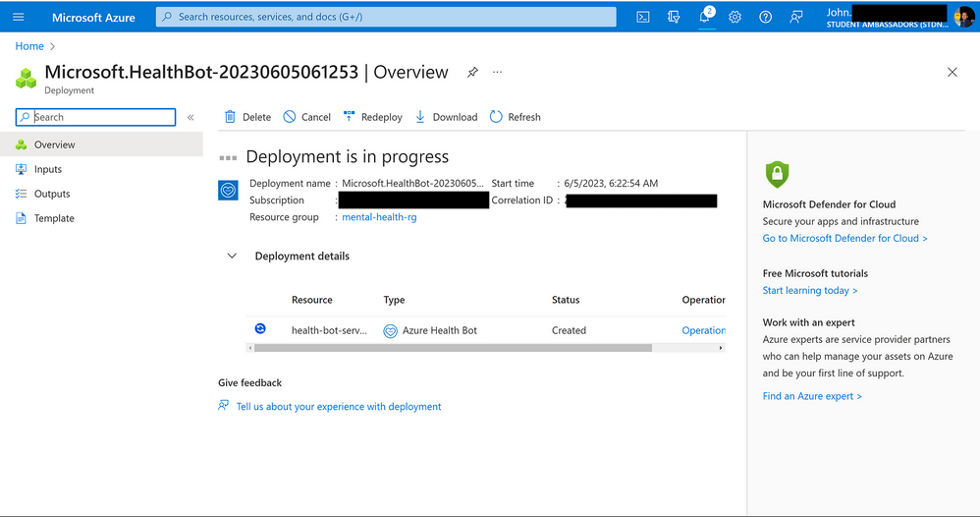Click the Microsoft Azure portal title
This screenshot has height=517, width=980.
click(93, 18)
